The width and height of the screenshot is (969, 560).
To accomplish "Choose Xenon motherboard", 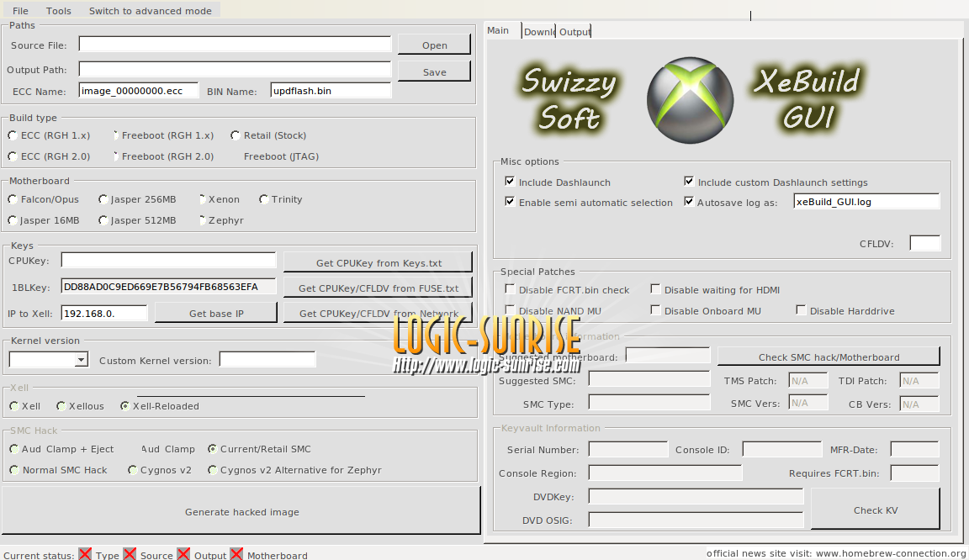I will tap(219, 199).
